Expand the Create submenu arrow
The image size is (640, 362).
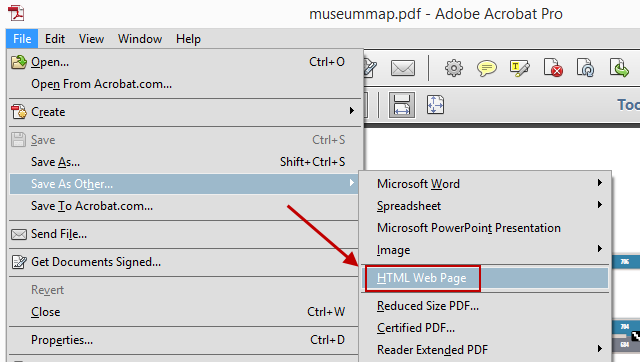(x=351, y=111)
